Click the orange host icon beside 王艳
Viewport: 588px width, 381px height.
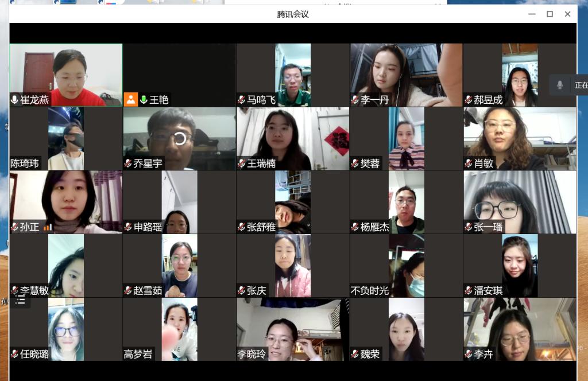131,100
